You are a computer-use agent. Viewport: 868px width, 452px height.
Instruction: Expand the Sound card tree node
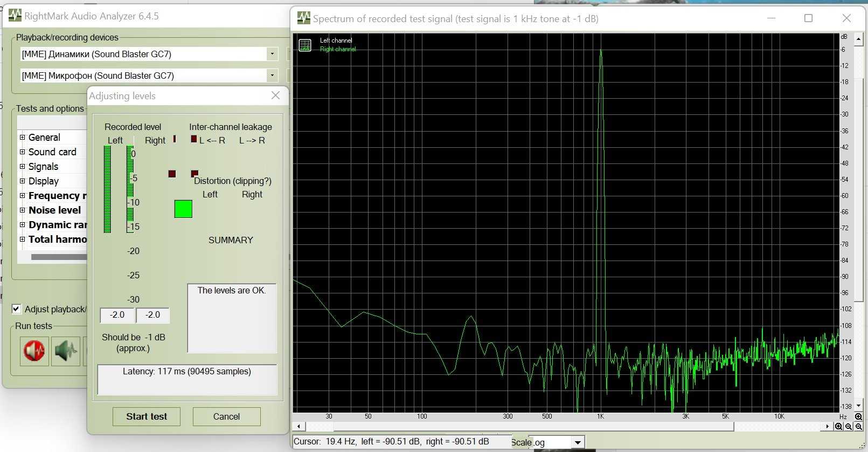point(23,152)
